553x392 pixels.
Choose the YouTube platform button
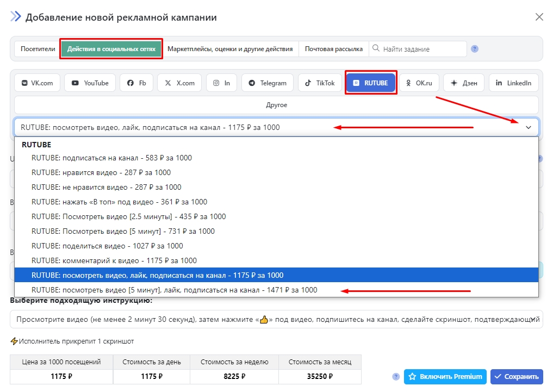tap(90, 83)
